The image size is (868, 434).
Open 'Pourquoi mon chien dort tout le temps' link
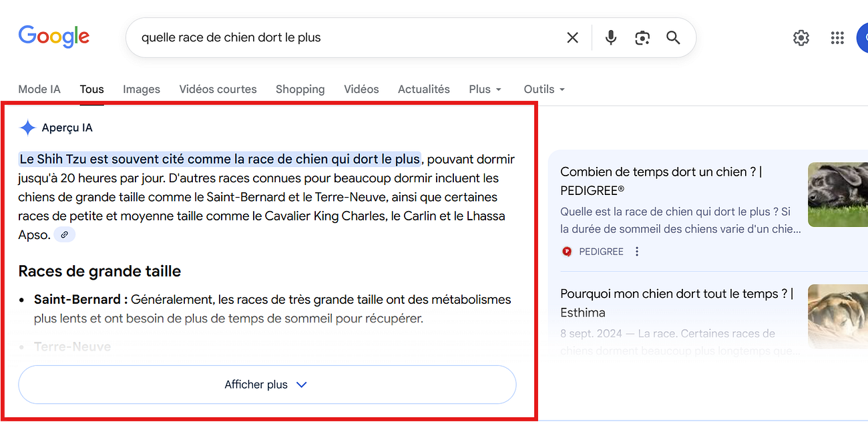coord(676,303)
